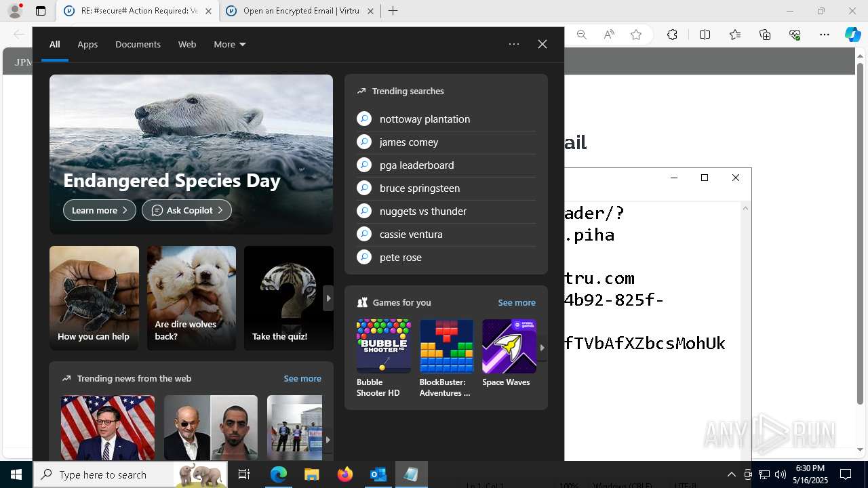This screenshot has width=868, height=488.
Task: Open the 'How you can help' card
Action: (94, 298)
